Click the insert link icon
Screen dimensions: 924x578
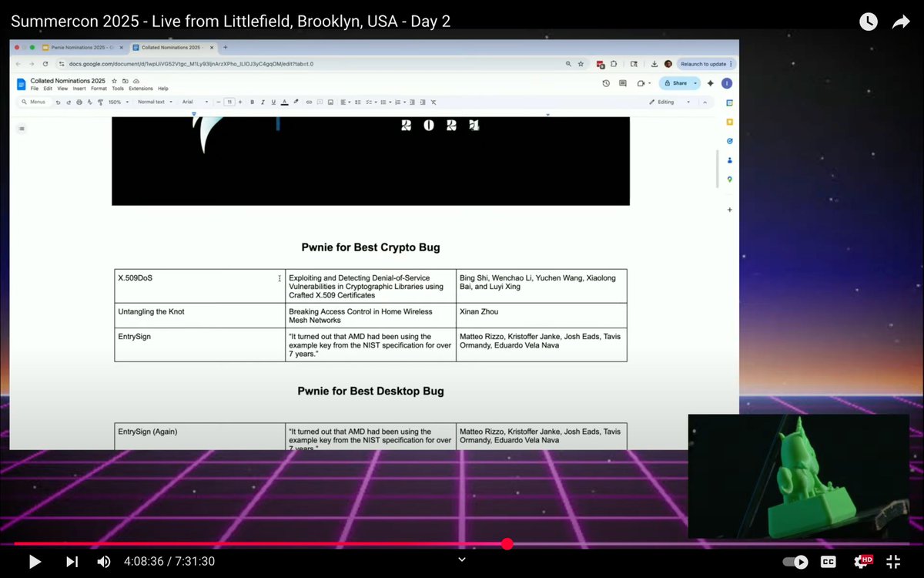coord(309,102)
